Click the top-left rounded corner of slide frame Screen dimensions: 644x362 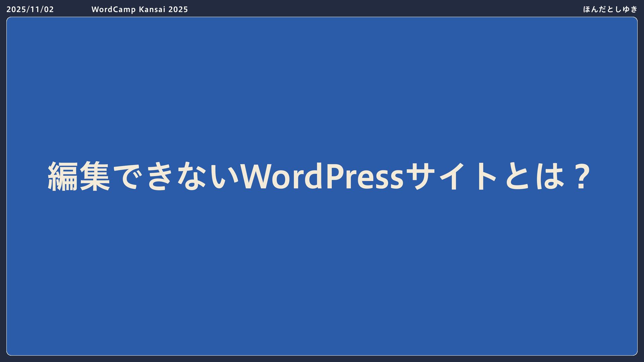pyautogui.click(x=8, y=19)
